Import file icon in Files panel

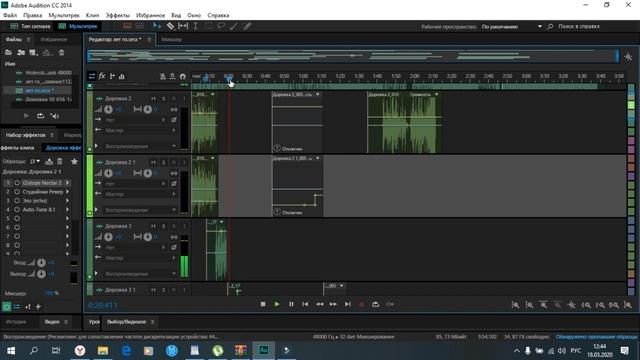pyautogui.click(x=21, y=53)
